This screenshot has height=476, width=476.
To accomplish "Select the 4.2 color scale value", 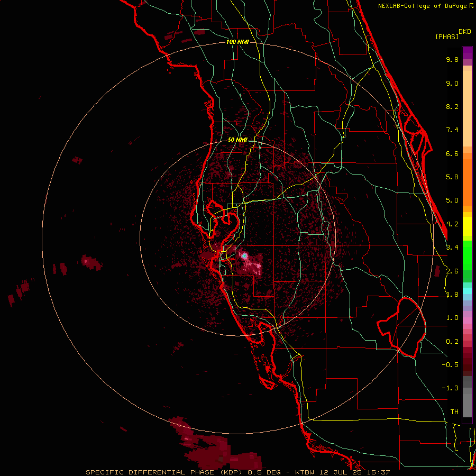I will [452, 224].
